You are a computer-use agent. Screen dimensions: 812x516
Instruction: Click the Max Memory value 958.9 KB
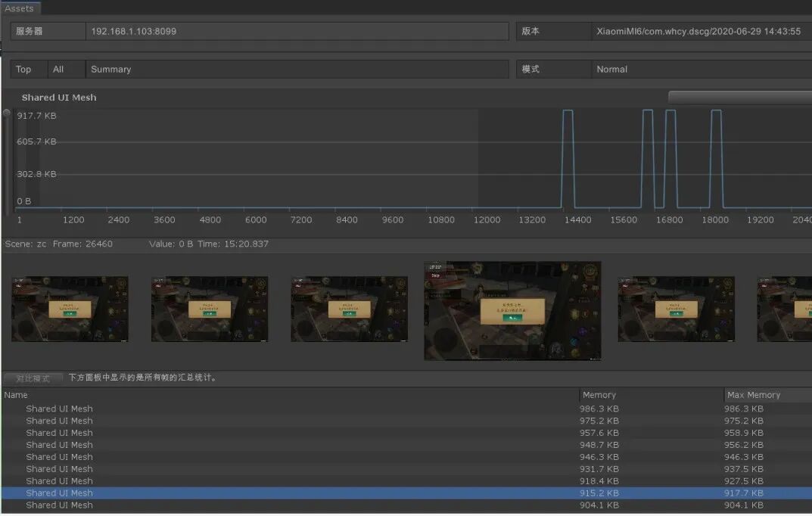click(744, 433)
